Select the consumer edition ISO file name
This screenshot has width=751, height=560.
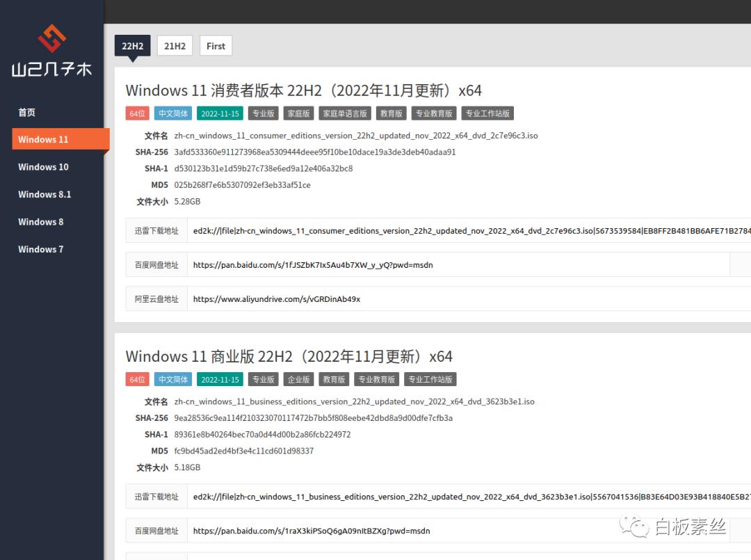(356, 136)
